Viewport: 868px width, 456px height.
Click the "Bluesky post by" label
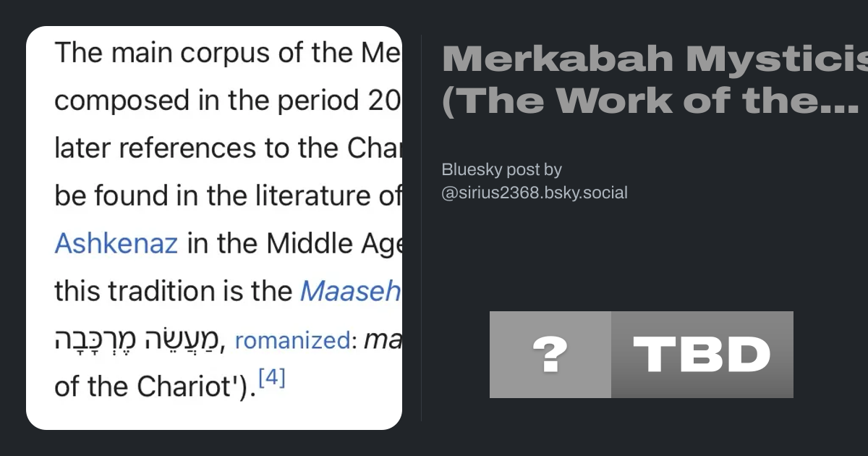point(501,169)
